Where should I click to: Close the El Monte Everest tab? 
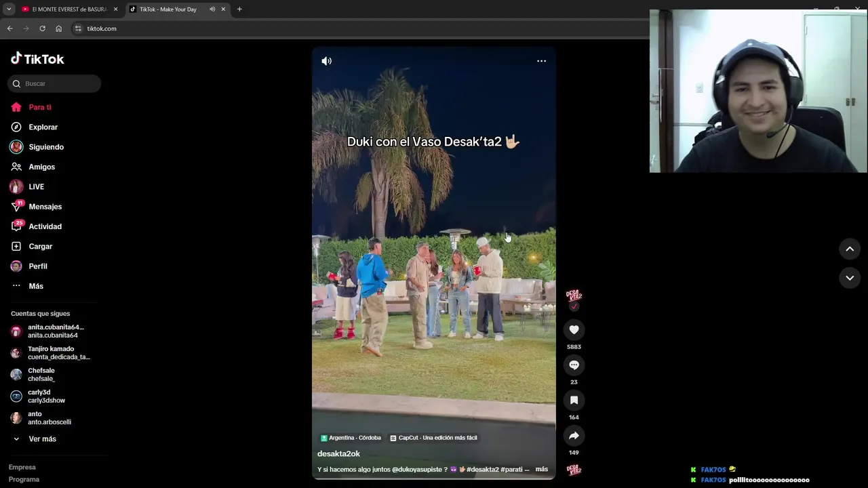(115, 9)
